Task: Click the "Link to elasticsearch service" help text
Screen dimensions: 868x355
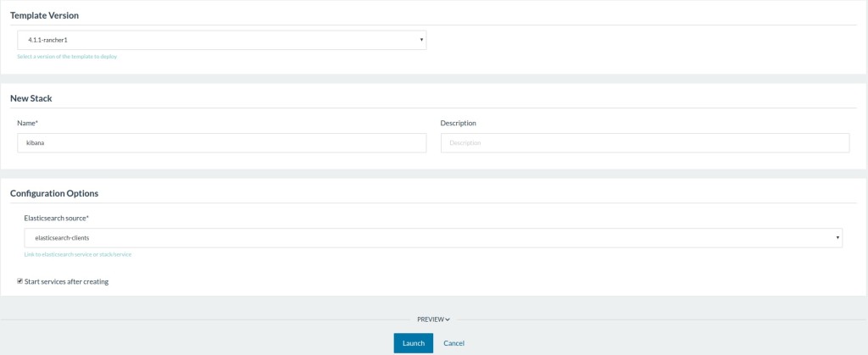Action: tap(77, 254)
